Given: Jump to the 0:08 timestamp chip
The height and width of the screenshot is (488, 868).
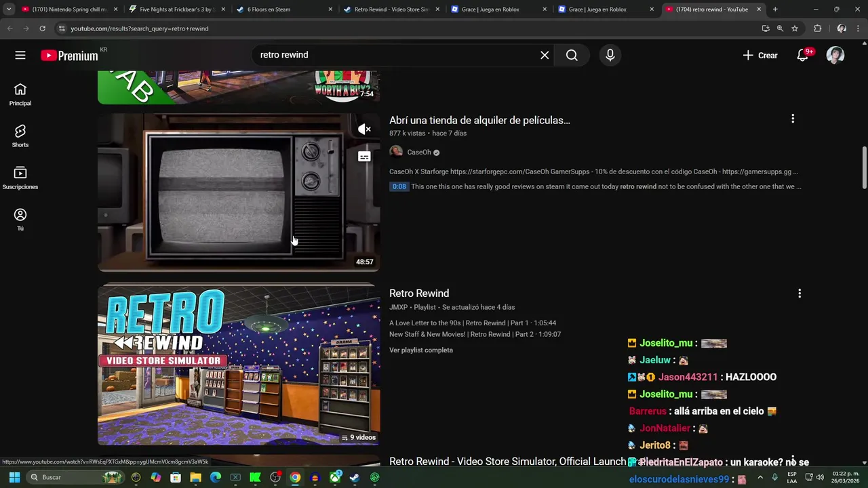Looking at the screenshot, I should (x=399, y=186).
